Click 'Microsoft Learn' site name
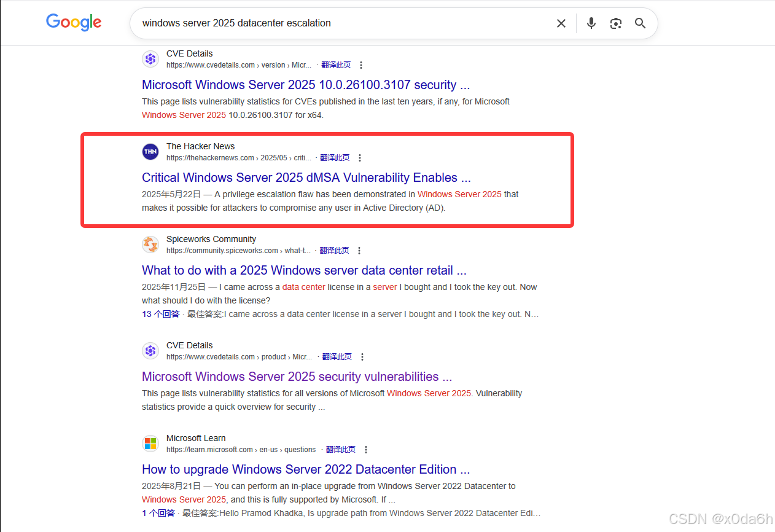Image resolution: width=775 pixels, height=532 pixels. point(196,438)
